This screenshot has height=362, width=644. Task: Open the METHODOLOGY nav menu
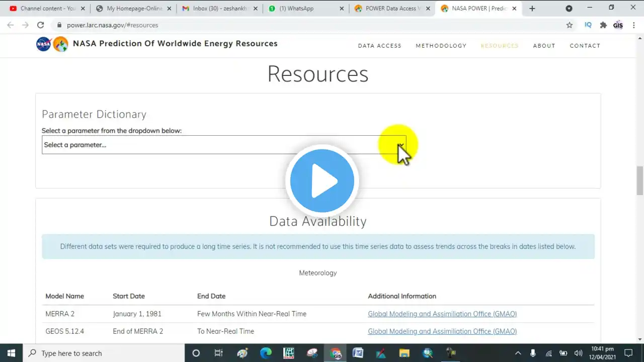(x=441, y=46)
